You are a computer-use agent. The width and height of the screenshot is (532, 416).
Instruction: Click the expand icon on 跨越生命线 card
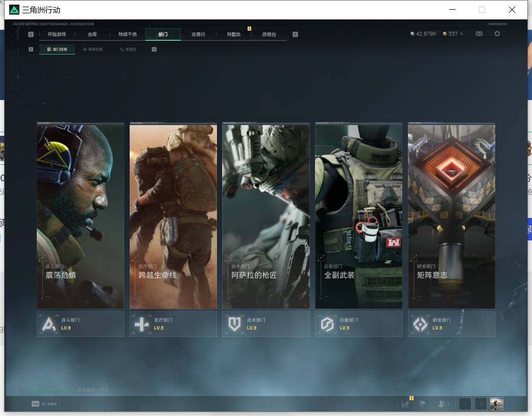pos(135,258)
